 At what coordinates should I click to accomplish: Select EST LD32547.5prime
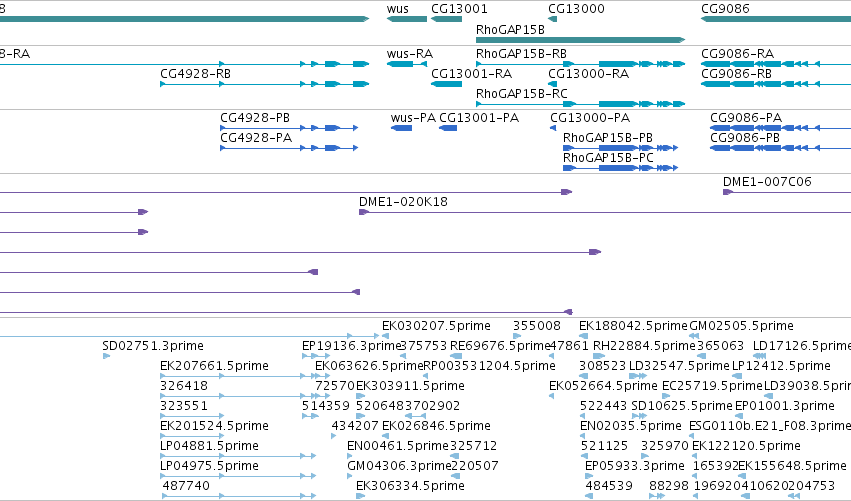[679, 366]
